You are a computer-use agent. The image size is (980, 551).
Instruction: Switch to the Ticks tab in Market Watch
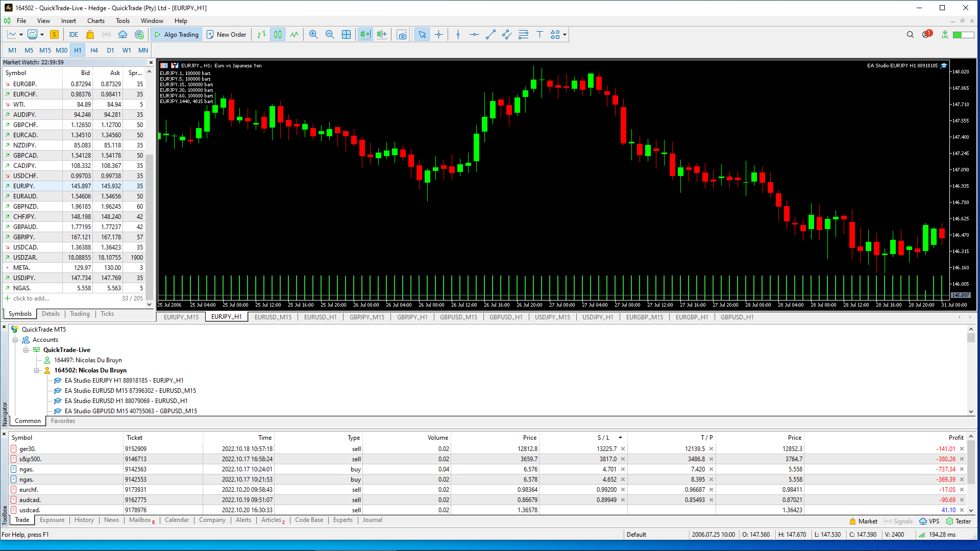click(107, 314)
